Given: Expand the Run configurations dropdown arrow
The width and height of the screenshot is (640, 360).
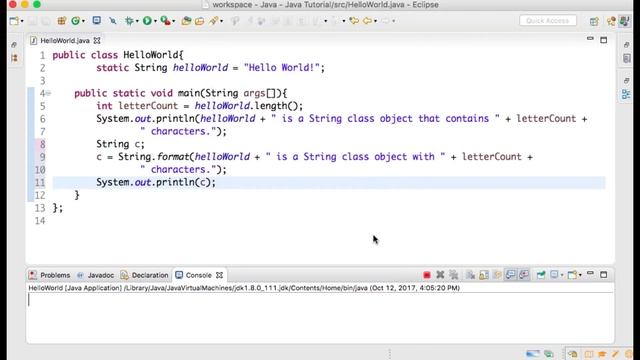Looking at the screenshot, I should (x=155, y=21).
